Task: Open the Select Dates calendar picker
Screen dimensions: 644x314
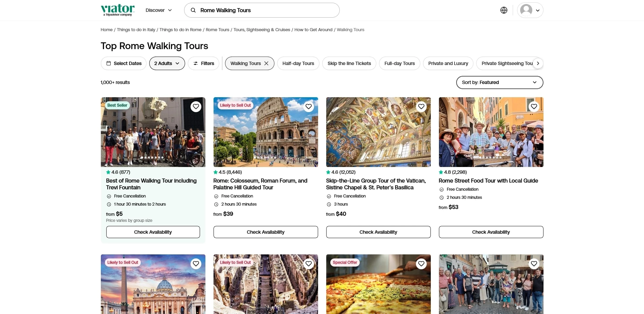Action: click(x=124, y=63)
